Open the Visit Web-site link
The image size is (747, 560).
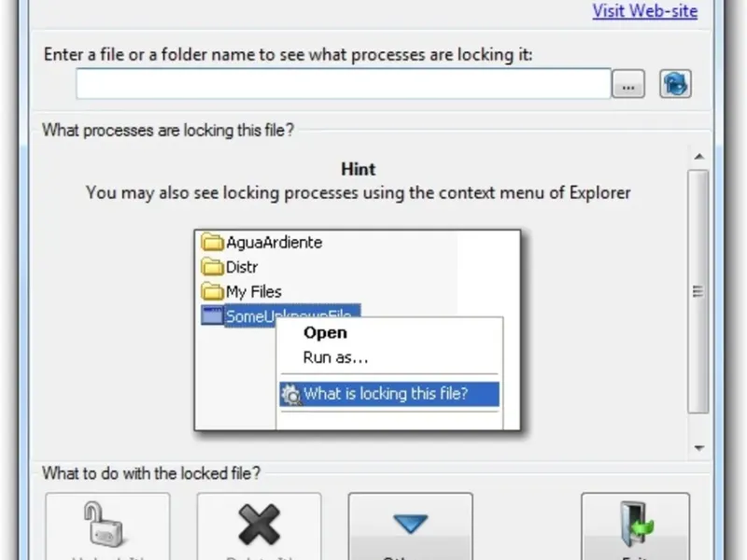(x=644, y=11)
